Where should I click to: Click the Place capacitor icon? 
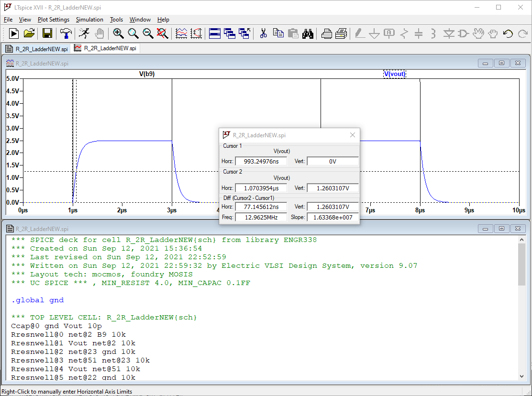(x=419, y=33)
